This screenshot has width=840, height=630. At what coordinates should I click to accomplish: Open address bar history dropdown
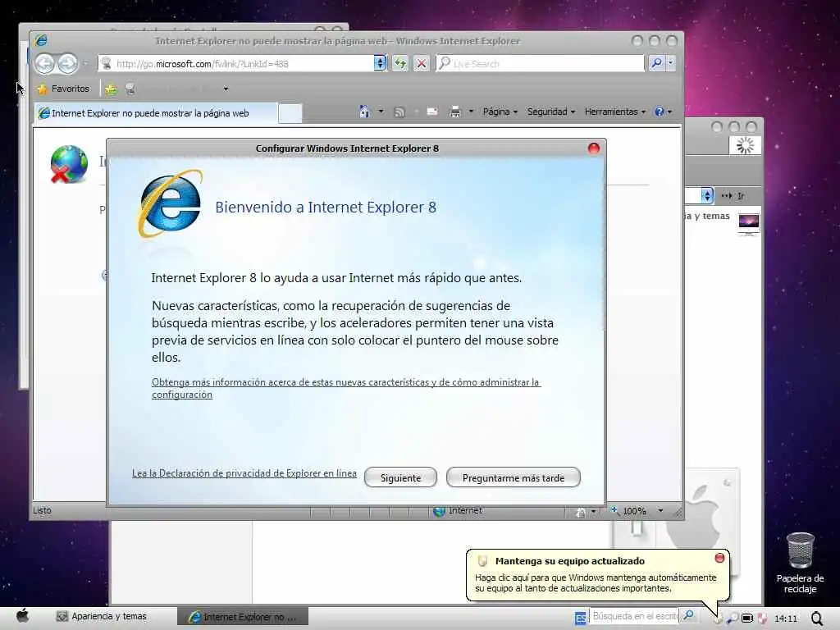(380, 63)
